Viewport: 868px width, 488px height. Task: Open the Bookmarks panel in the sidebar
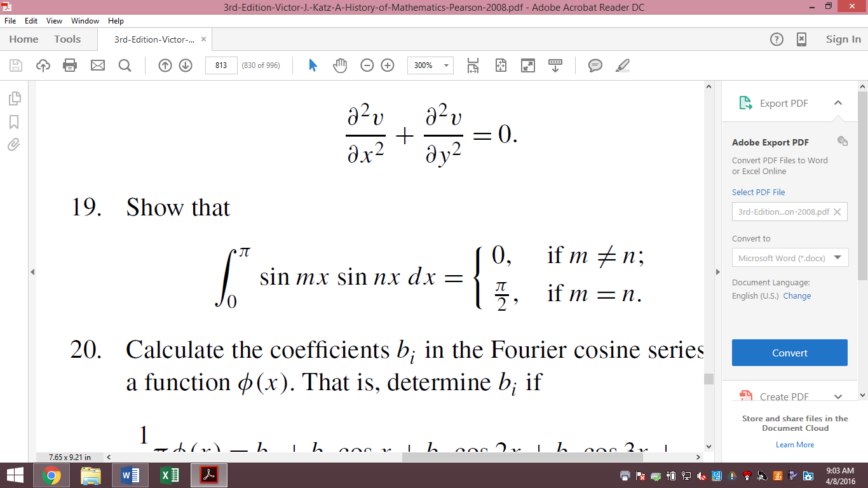[14, 121]
